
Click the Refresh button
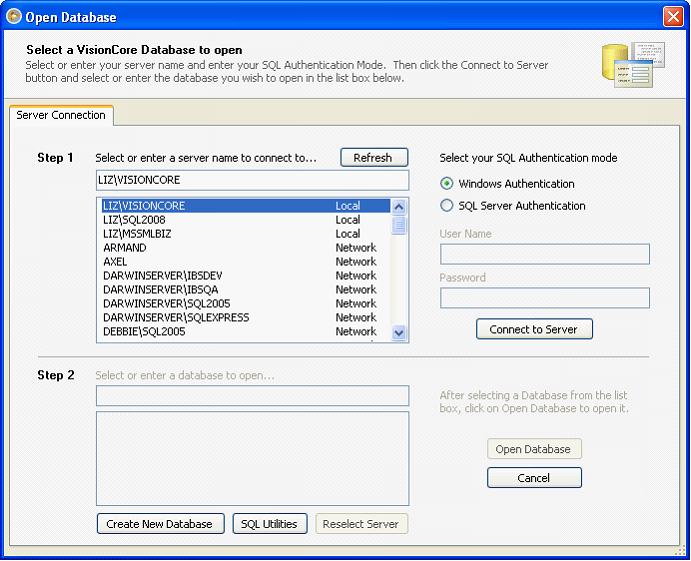(x=374, y=157)
